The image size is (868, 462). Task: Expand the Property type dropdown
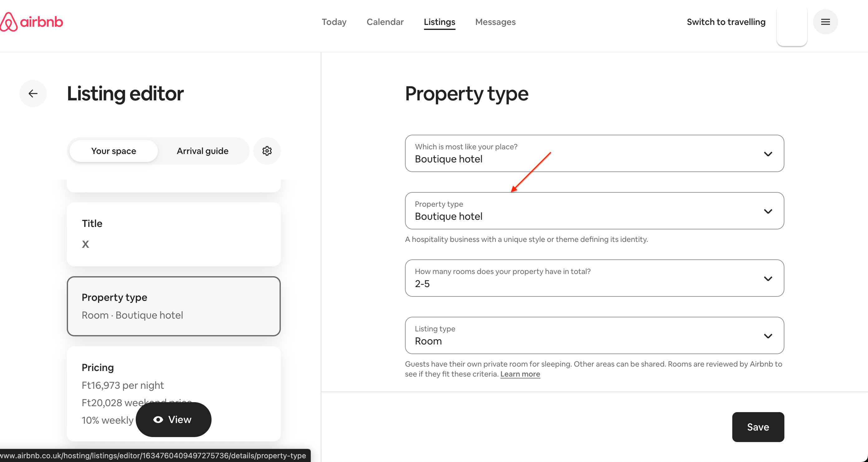pyautogui.click(x=594, y=211)
